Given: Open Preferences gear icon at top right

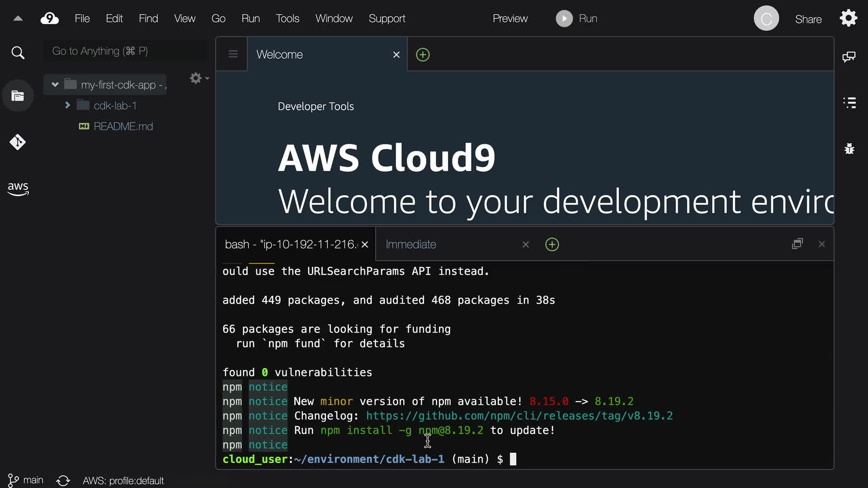Looking at the screenshot, I should click(849, 19).
